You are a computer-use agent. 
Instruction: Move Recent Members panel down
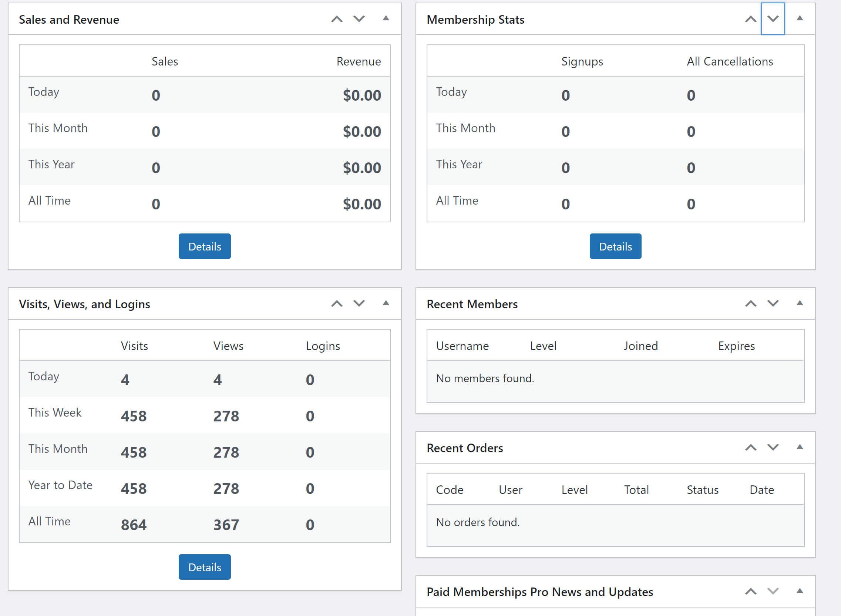(x=773, y=303)
